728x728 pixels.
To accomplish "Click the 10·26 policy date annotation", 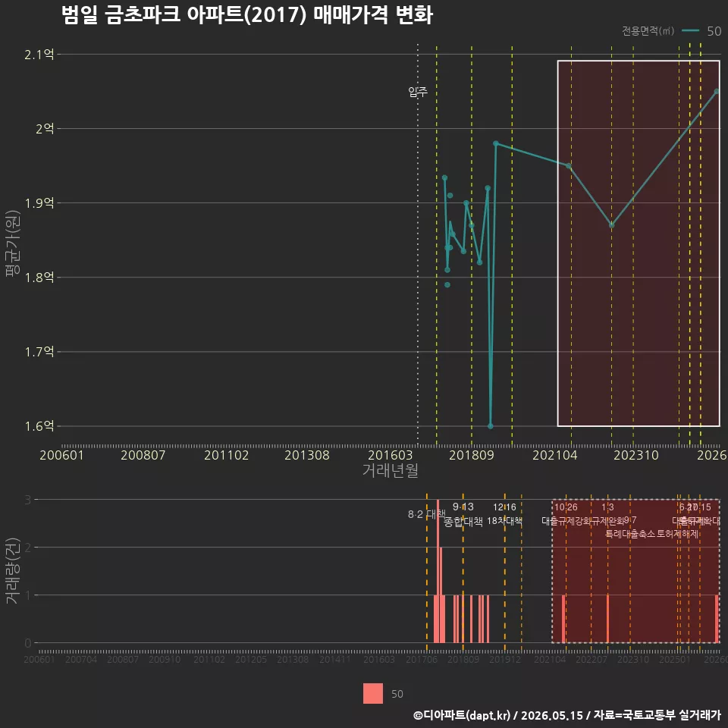I will (566, 507).
